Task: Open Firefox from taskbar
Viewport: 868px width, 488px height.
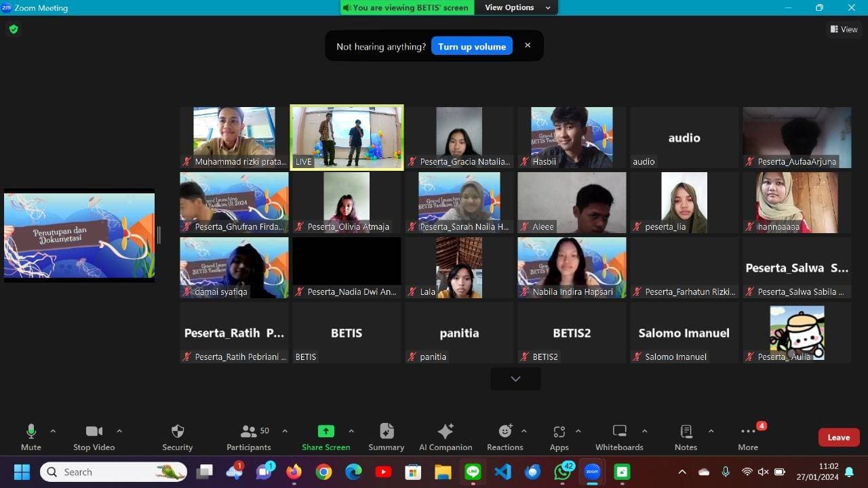Action: (294, 472)
